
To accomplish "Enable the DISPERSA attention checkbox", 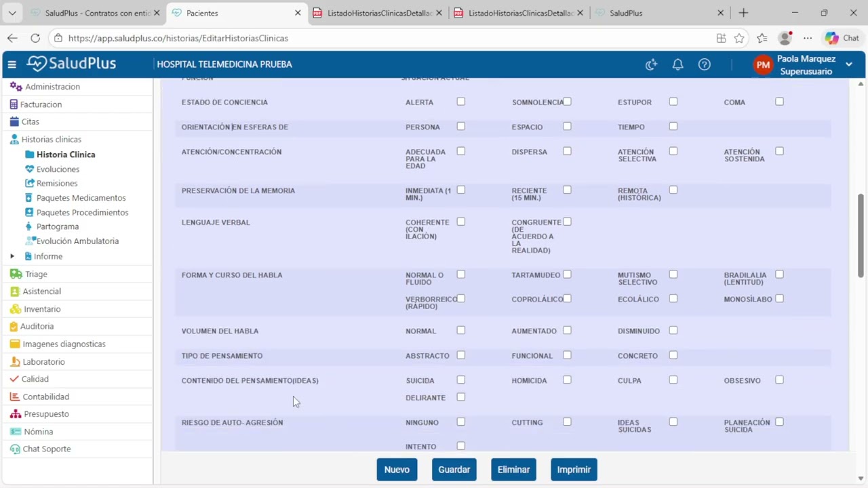I will click(x=567, y=151).
